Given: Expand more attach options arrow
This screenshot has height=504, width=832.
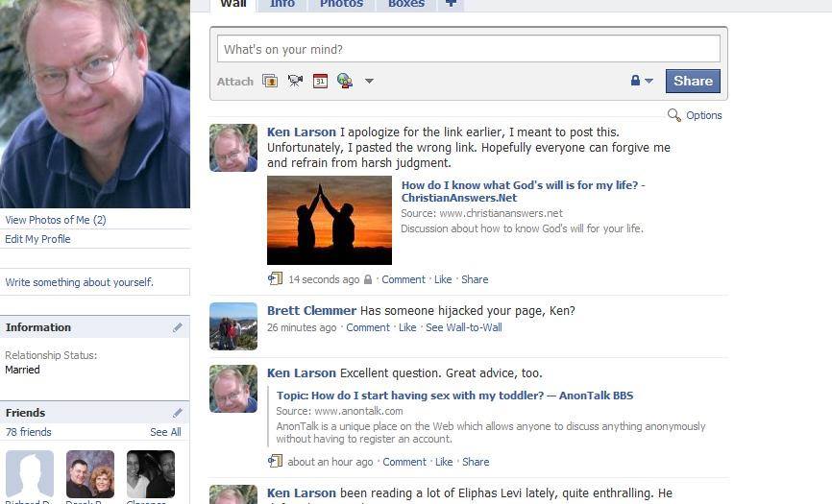Looking at the screenshot, I should pos(369,82).
